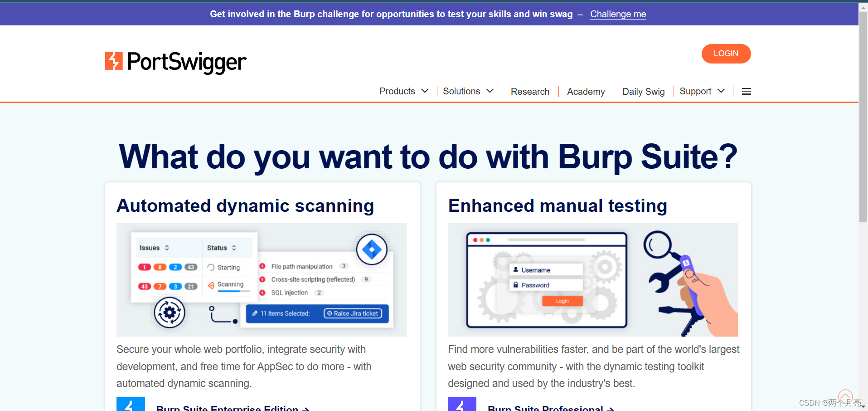The image size is (868, 411).
Task: Click the scrollbar down arrow
Action: (x=863, y=407)
